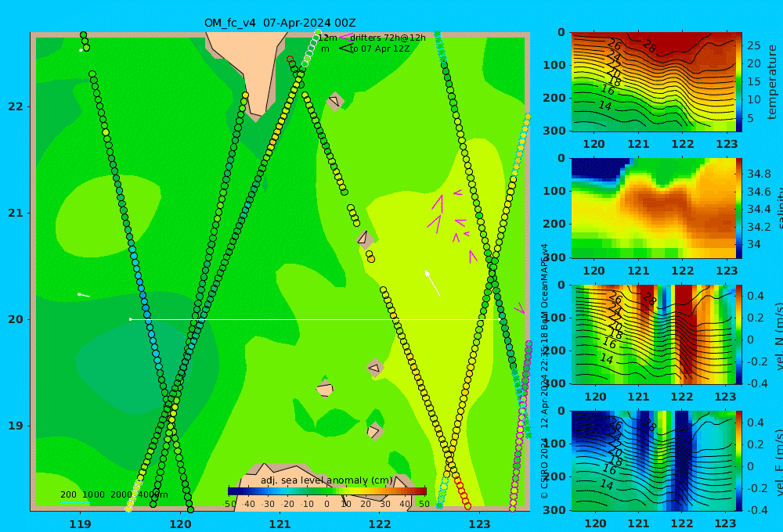The height and width of the screenshot is (532, 783).
Task: Click the "25" tick on the temperature colorbar
Action: pyautogui.click(x=753, y=46)
